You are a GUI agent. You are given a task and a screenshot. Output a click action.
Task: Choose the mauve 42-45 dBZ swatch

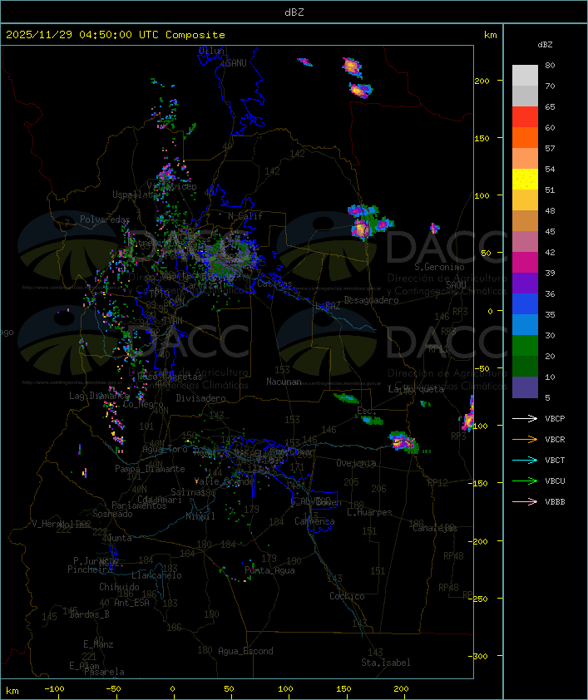(x=525, y=242)
